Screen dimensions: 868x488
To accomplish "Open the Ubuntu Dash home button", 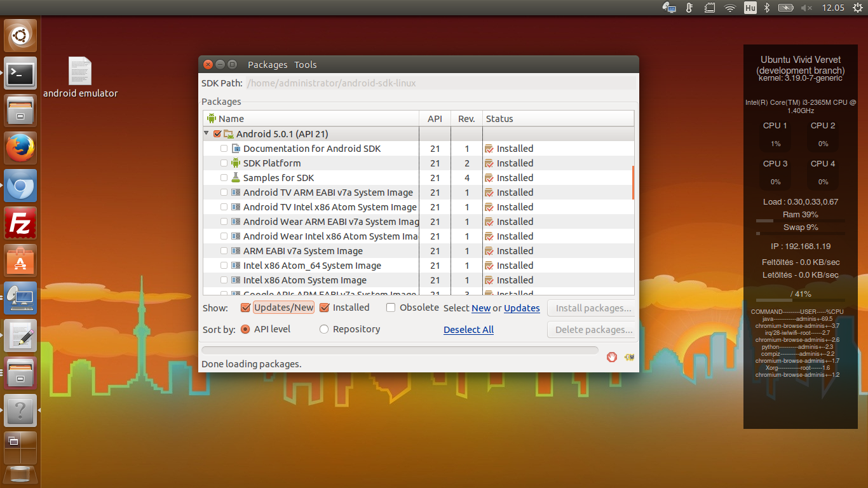I will point(21,36).
